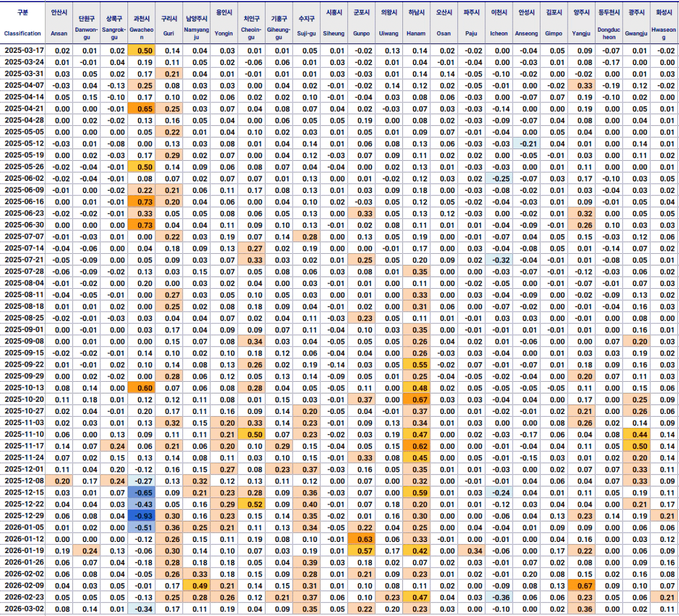
Task: Click the Ansan column header
Action: [x=59, y=23]
